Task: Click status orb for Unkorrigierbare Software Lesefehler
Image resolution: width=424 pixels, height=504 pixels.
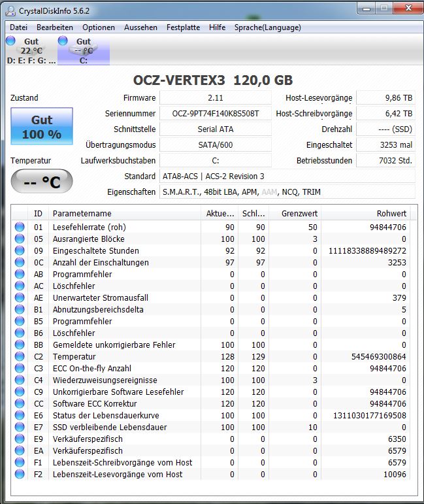Action: pyautogui.click(x=20, y=392)
